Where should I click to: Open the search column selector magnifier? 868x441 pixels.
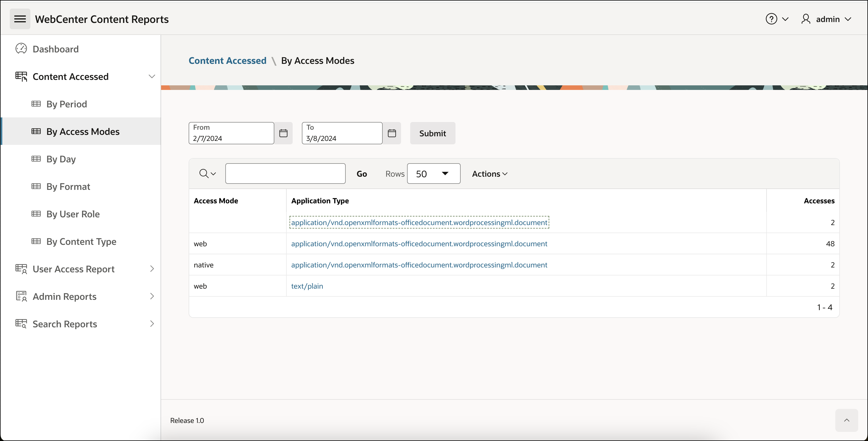[x=207, y=174]
